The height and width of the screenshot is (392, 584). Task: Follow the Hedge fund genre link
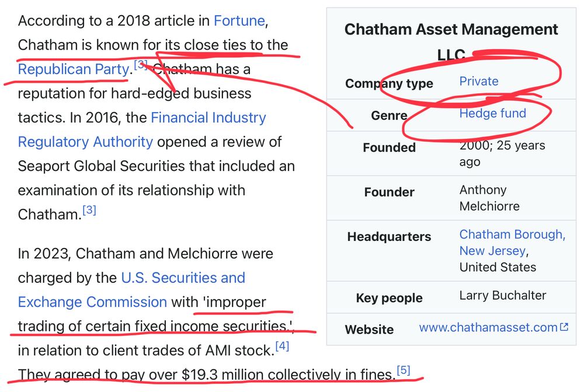pyautogui.click(x=492, y=113)
